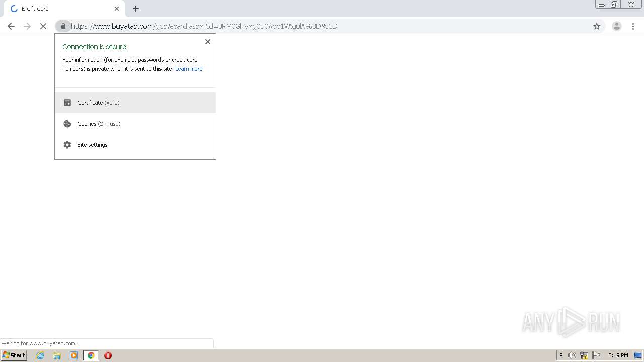Click the network tray icon
The image size is (644, 362).
click(x=584, y=355)
